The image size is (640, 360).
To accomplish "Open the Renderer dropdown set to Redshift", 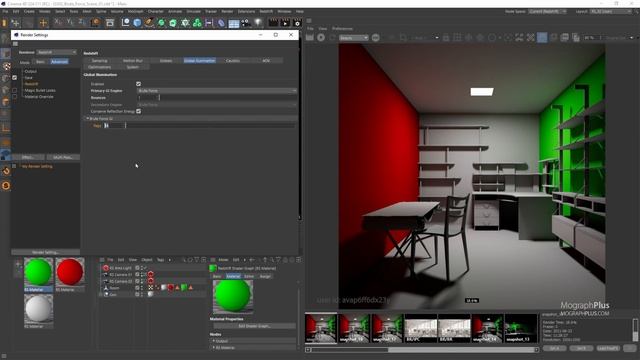I will [x=56, y=52].
